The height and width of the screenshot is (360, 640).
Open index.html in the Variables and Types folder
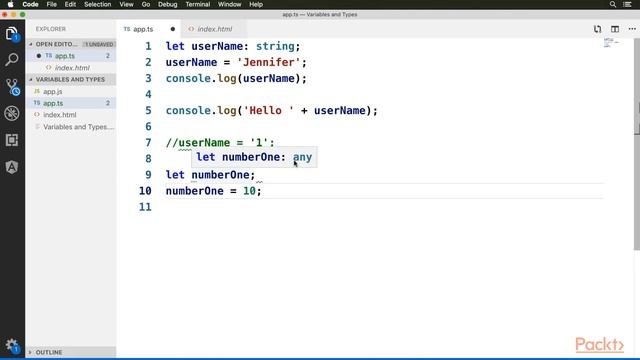coord(71,115)
